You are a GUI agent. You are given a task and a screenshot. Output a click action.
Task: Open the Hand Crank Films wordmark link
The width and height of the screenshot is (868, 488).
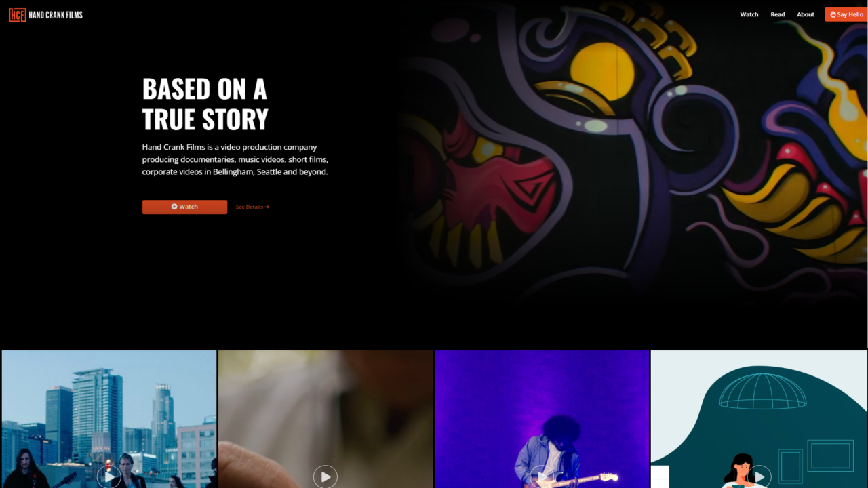coord(56,15)
